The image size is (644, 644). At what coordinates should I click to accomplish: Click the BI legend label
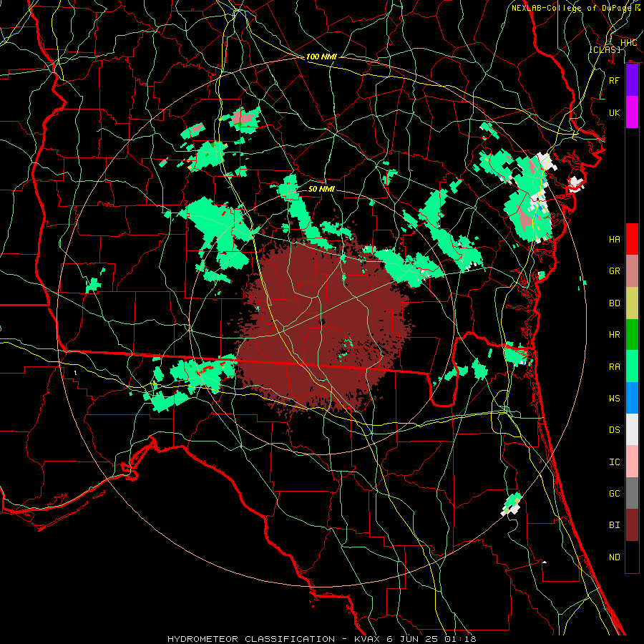click(614, 525)
